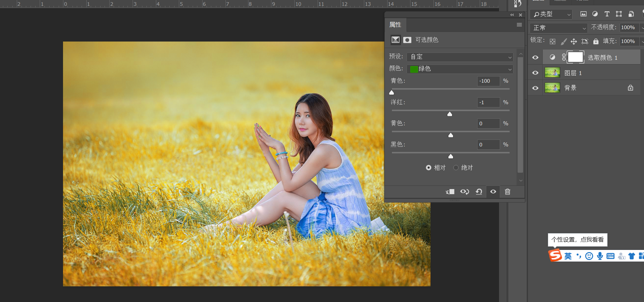Toggle adjustment layer visibility in Properties footer
Image resolution: width=644 pixels, height=302 pixels.
pyautogui.click(x=493, y=192)
